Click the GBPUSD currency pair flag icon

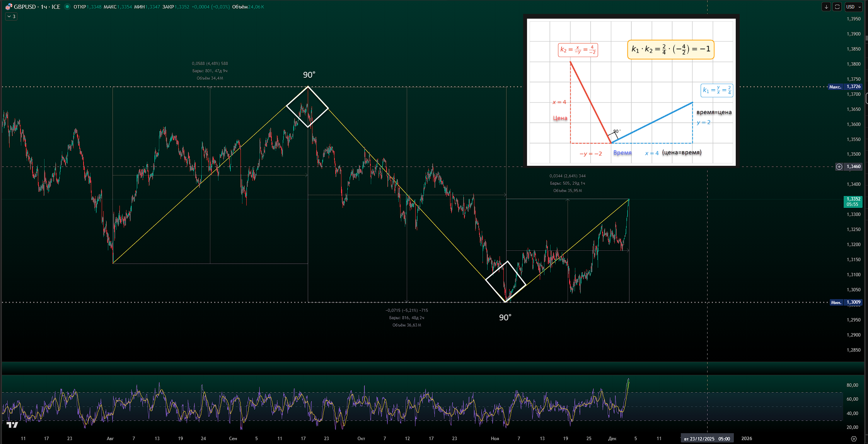pos(9,7)
